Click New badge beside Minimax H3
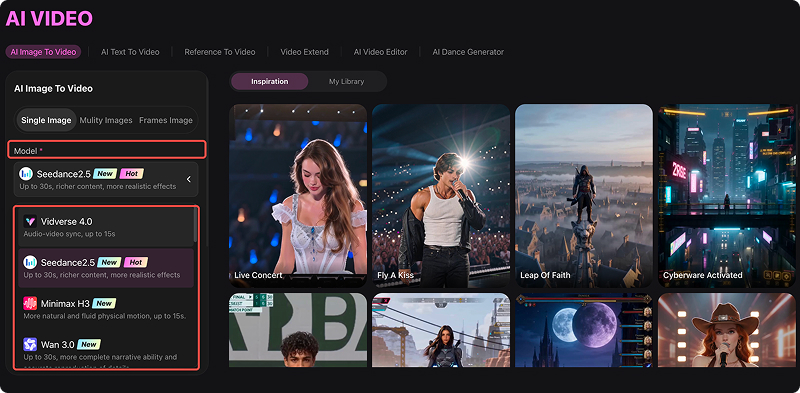 coord(104,303)
